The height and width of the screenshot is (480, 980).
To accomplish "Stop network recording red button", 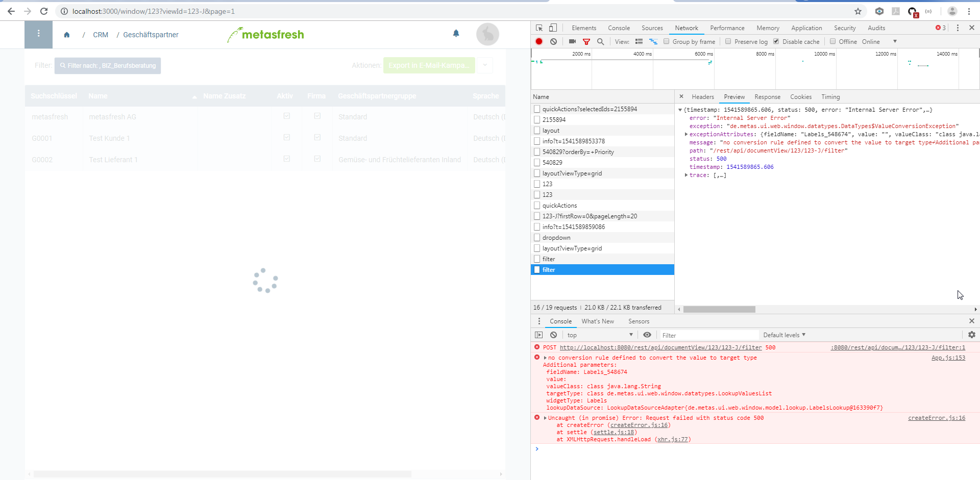I will [x=539, y=41].
